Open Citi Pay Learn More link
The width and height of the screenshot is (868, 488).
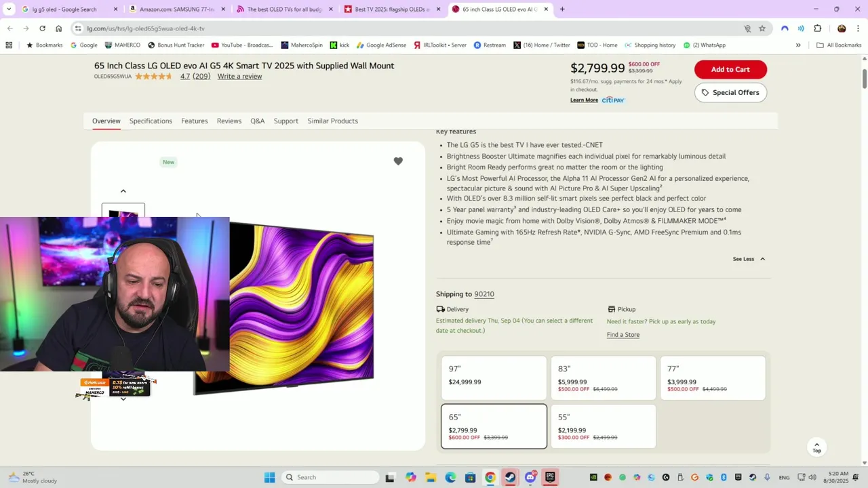[x=584, y=100]
